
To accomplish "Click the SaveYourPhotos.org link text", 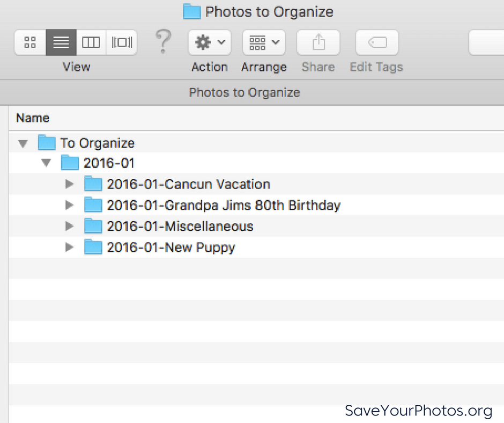I will pos(419,410).
